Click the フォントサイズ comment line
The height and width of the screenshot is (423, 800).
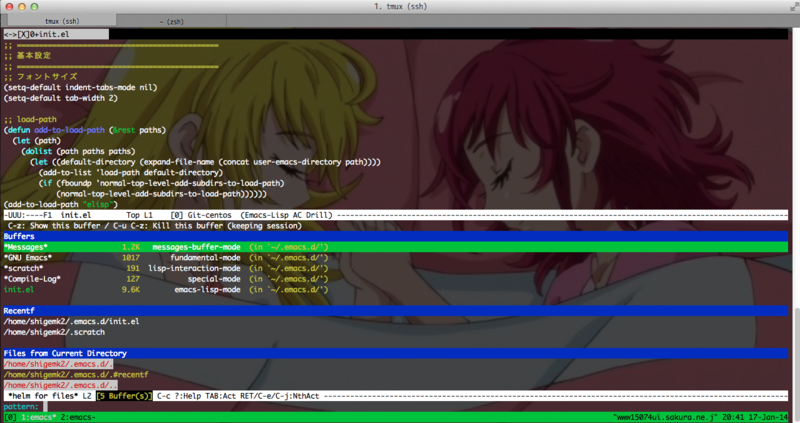coord(41,77)
